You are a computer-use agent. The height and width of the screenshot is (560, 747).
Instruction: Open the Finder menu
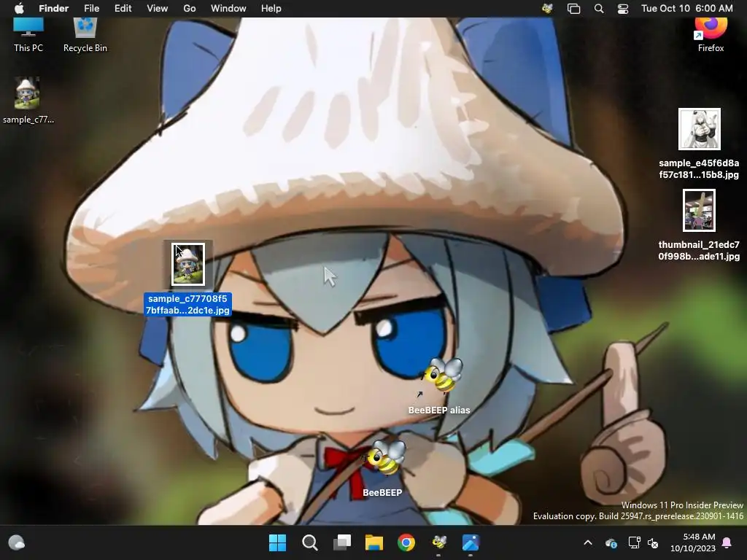click(53, 9)
